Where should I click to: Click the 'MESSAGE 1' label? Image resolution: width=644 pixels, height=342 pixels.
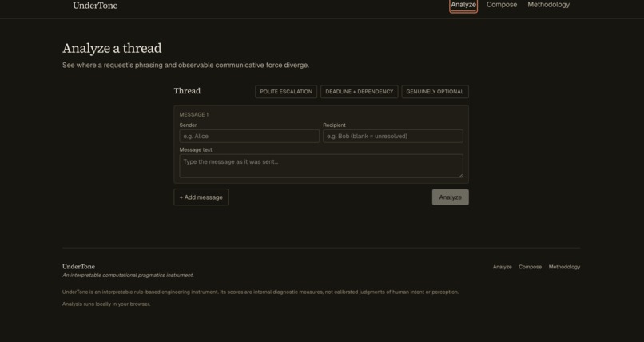194,114
